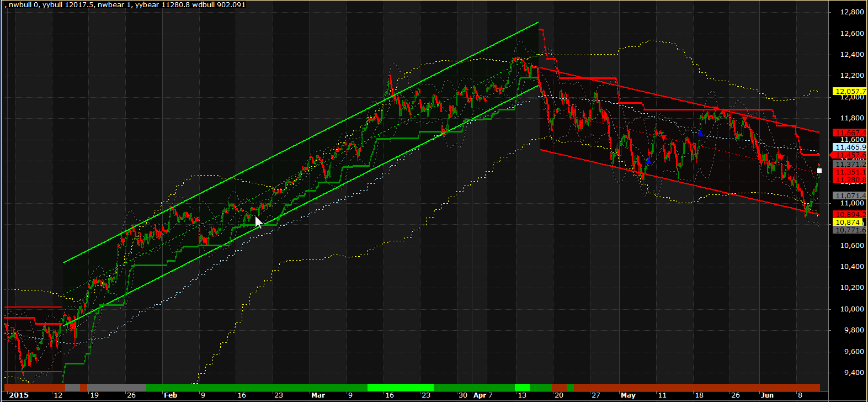Screen dimensions: 868x402
Task: Click the yellow 12,057.7 price label
Action: tap(850, 91)
